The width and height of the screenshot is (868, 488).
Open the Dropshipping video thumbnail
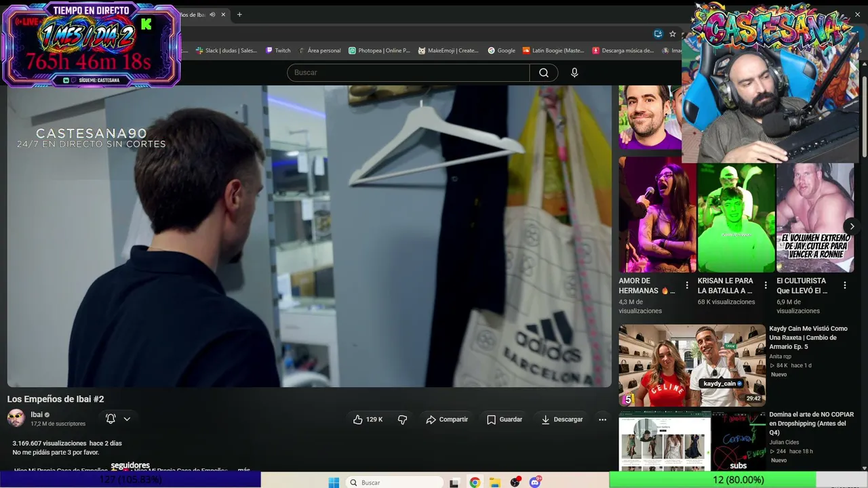[692, 441]
